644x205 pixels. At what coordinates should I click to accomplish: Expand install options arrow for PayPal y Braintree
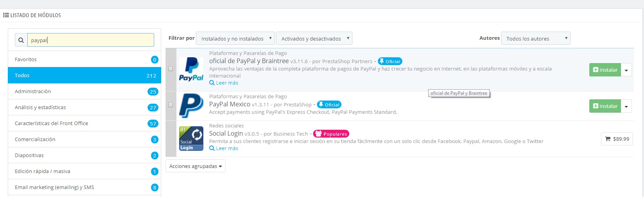(626, 70)
